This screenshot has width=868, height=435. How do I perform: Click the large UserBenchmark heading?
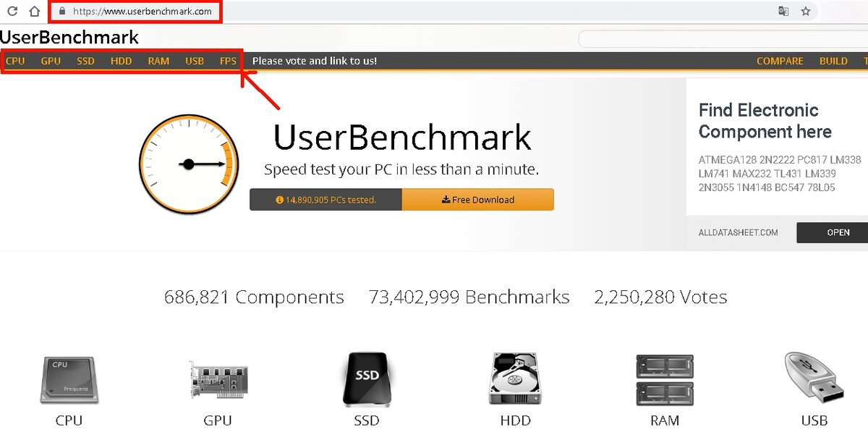pyautogui.click(x=402, y=138)
